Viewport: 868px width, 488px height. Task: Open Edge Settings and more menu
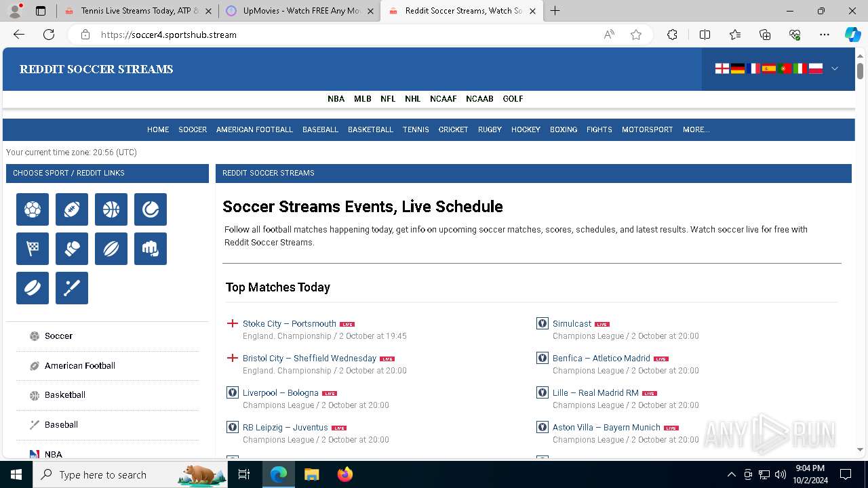click(825, 35)
